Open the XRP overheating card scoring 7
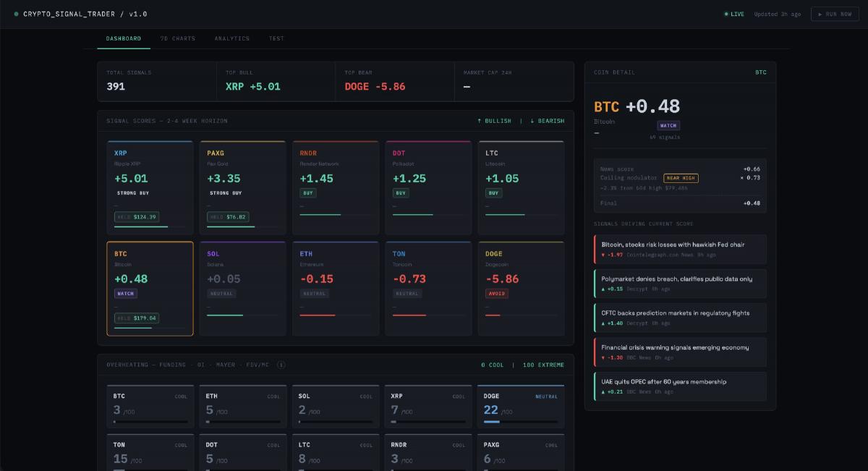 (428, 407)
